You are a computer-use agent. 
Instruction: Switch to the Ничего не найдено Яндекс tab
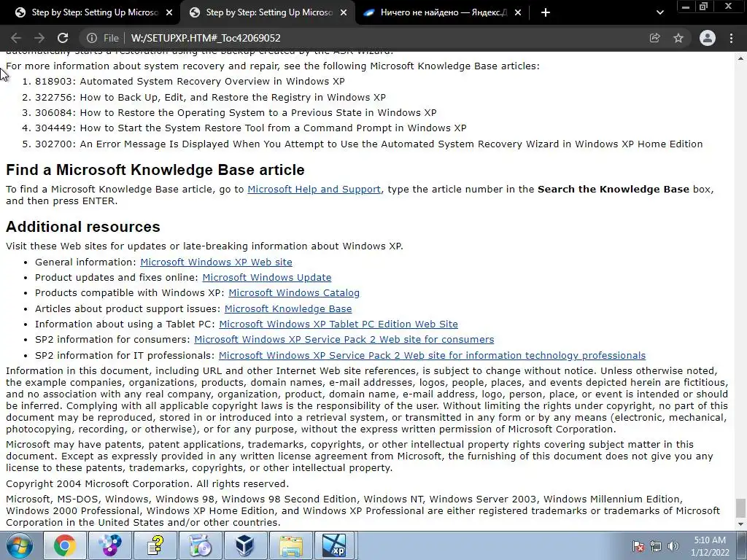coord(441,13)
